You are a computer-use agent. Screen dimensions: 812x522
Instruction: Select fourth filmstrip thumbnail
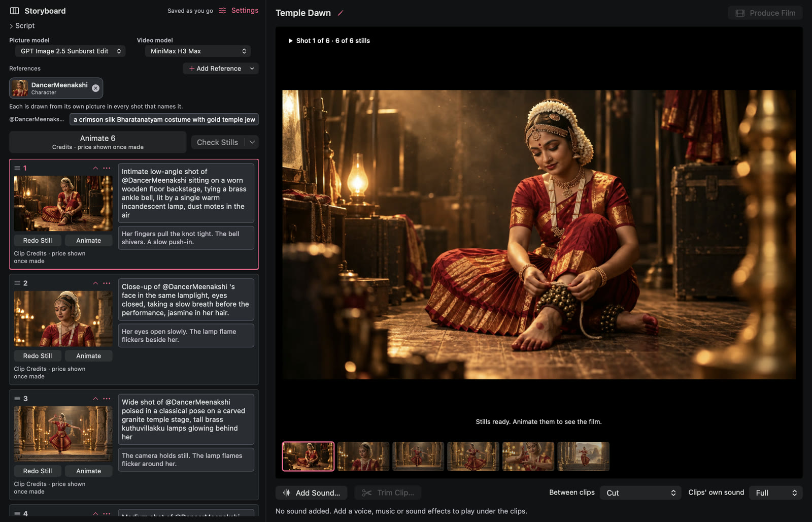coord(473,456)
